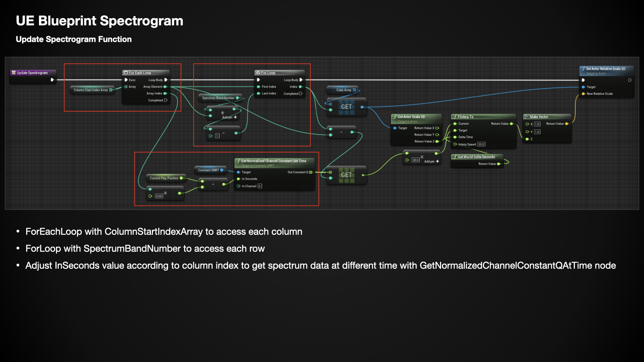
Task: Click the ForEachLoop with ColumnStartIndexArray bullet
Action: click(164, 232)
